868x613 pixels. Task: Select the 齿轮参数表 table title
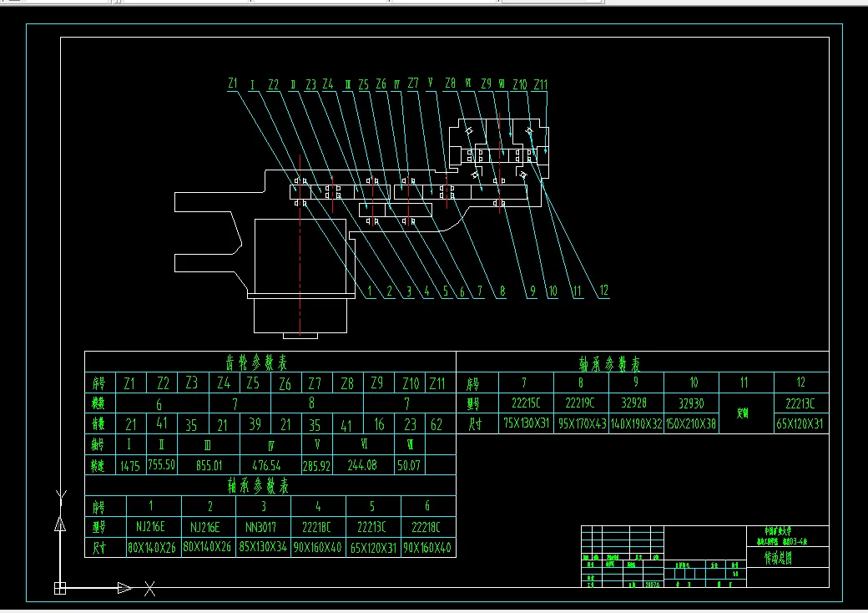tap(256, 362)
